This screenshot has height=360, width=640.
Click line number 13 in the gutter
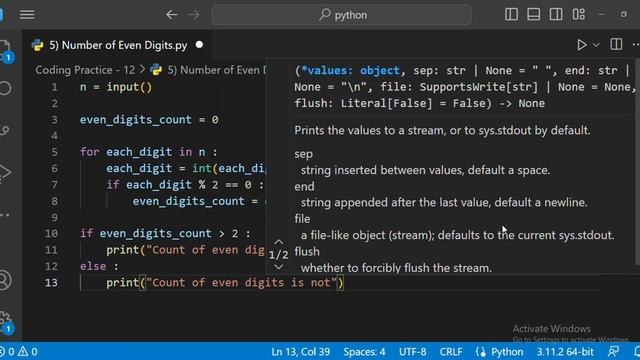tap(51, 282)
